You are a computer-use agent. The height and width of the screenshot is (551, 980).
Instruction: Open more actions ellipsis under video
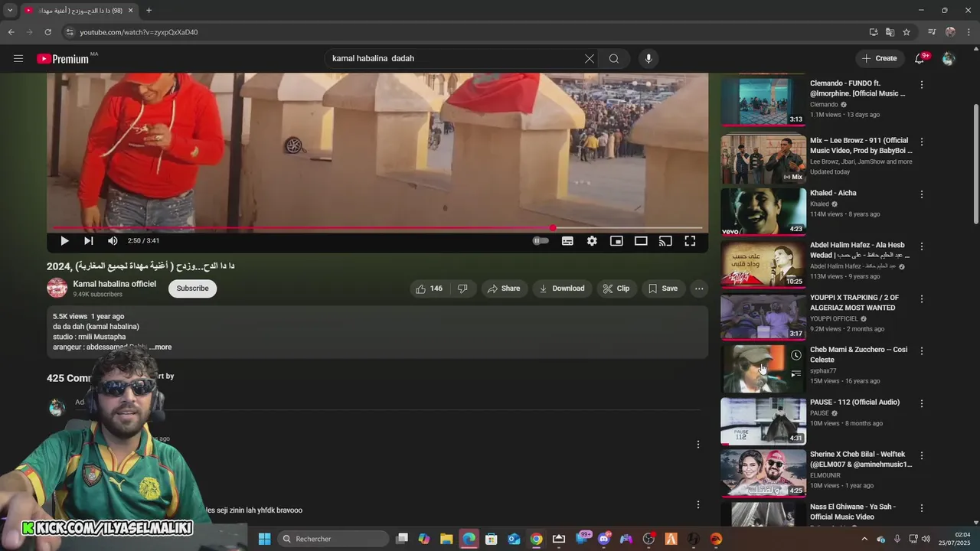coord(699,289)
